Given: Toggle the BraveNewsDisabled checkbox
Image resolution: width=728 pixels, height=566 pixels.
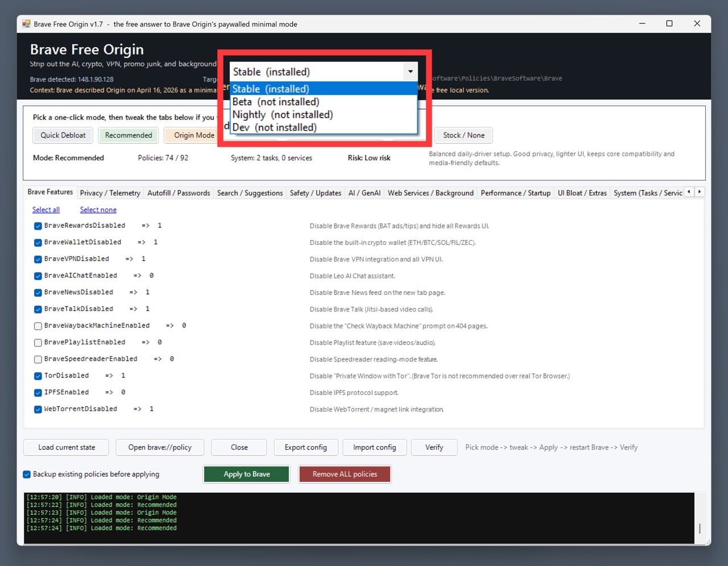Looking at the screenshot, I should 38,293.
